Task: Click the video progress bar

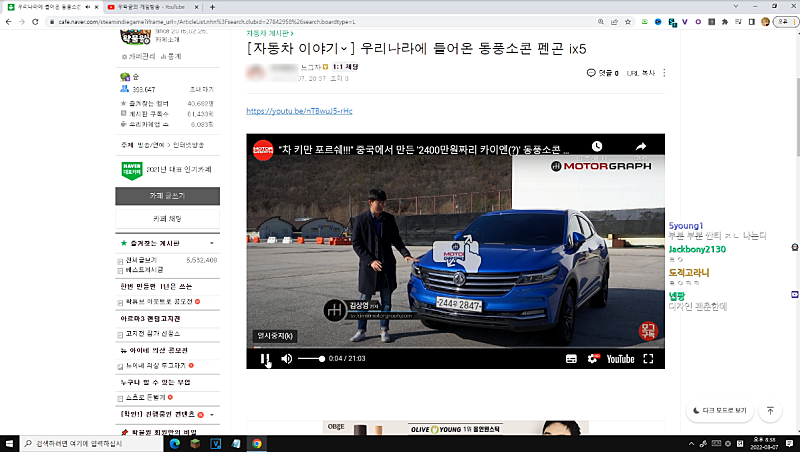Action: coord(455,347)
